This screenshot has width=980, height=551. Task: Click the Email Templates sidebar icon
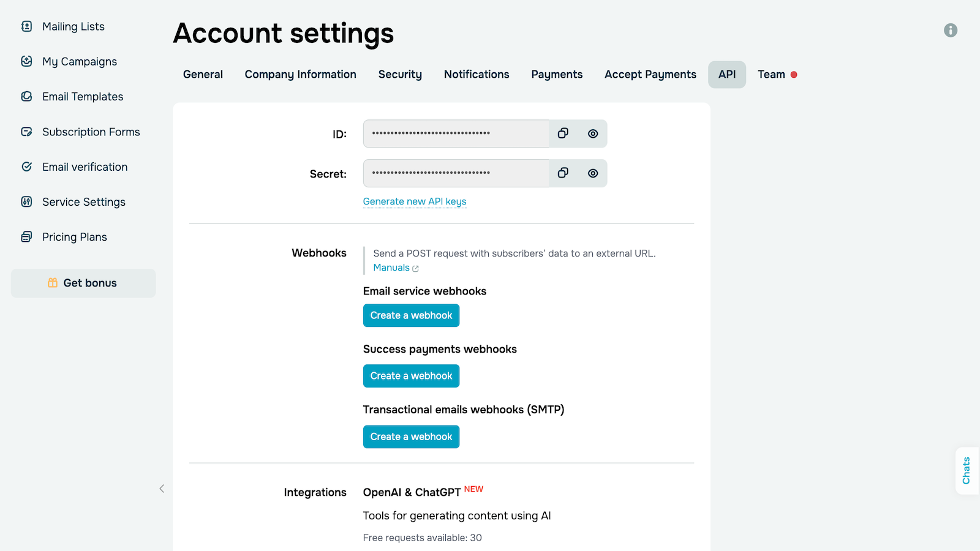click(x=26, y=97)
